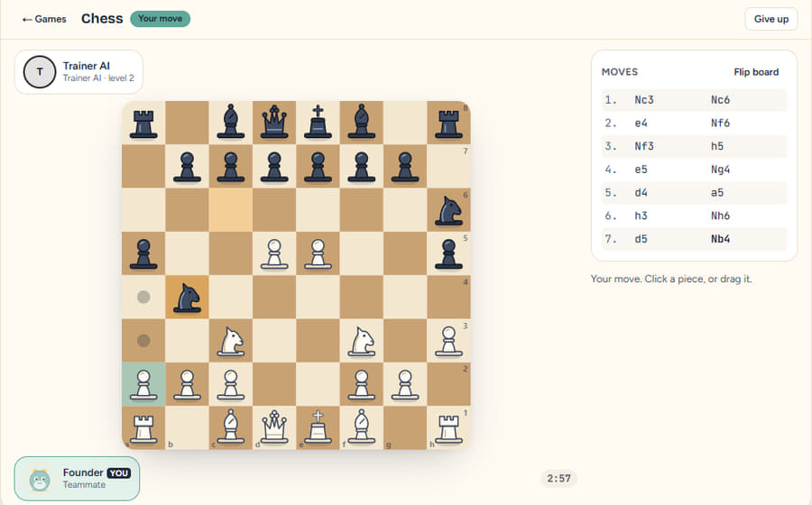
Task: Select the white queen on d1
Action: click(x=274, y=428)
